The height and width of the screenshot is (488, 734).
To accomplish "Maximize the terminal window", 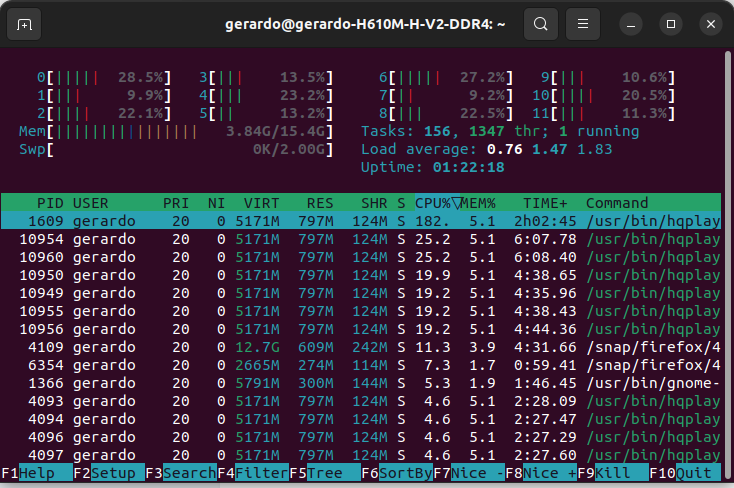I will click(671, 23).
